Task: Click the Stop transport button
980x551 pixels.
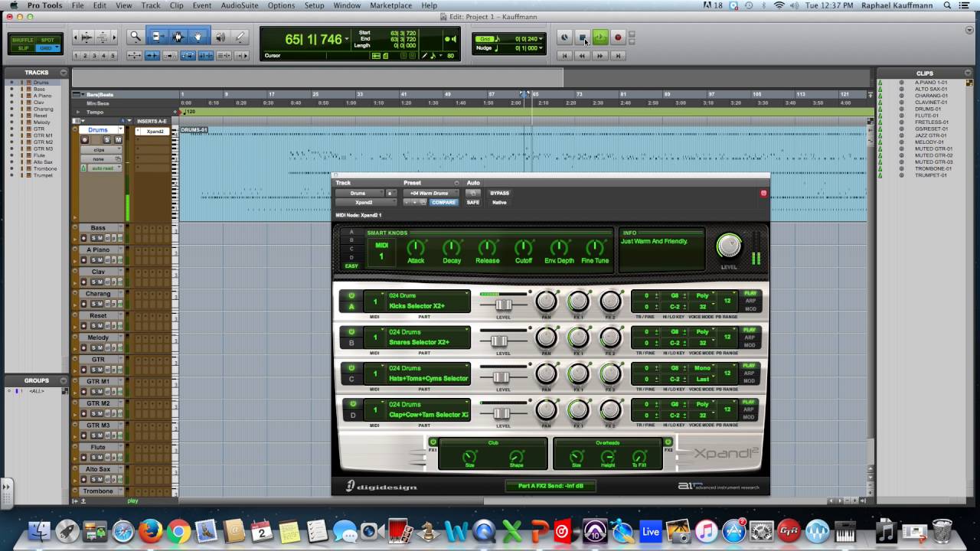Action: click(583, 37)
